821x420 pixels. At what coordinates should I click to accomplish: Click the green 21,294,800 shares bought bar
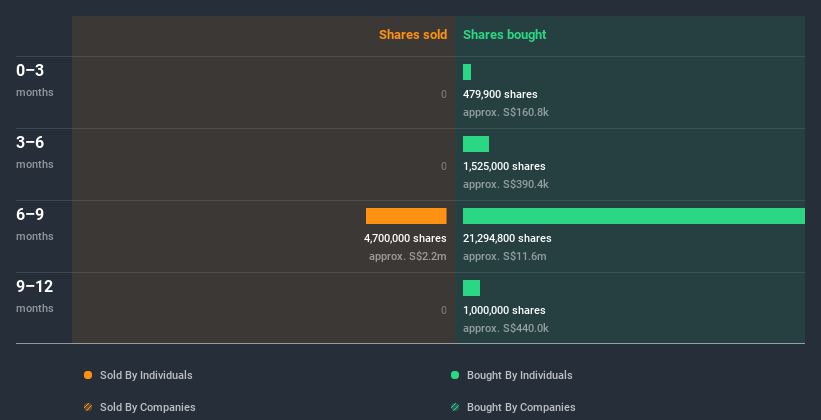point(634,216)
